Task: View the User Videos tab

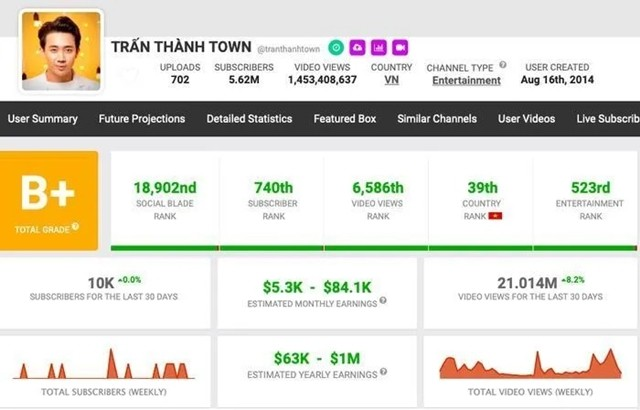Action: click(526, 119)
